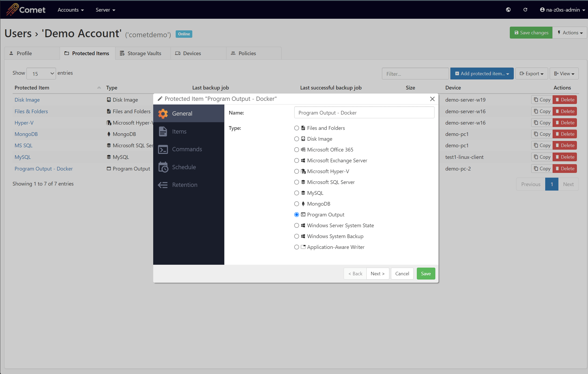
Task: Open the MongoDB protected item link
Action: [x=26, y=134]
